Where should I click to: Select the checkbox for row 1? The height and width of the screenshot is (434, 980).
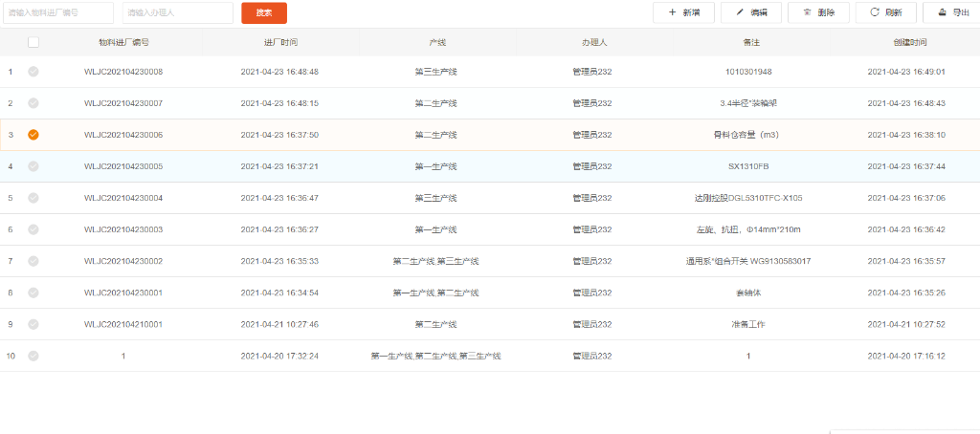(33, 72)
